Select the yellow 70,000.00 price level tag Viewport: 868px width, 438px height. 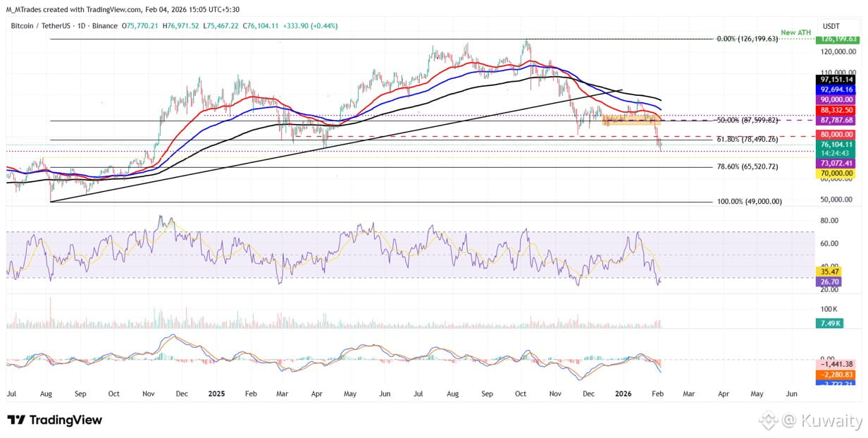point(838,173)
